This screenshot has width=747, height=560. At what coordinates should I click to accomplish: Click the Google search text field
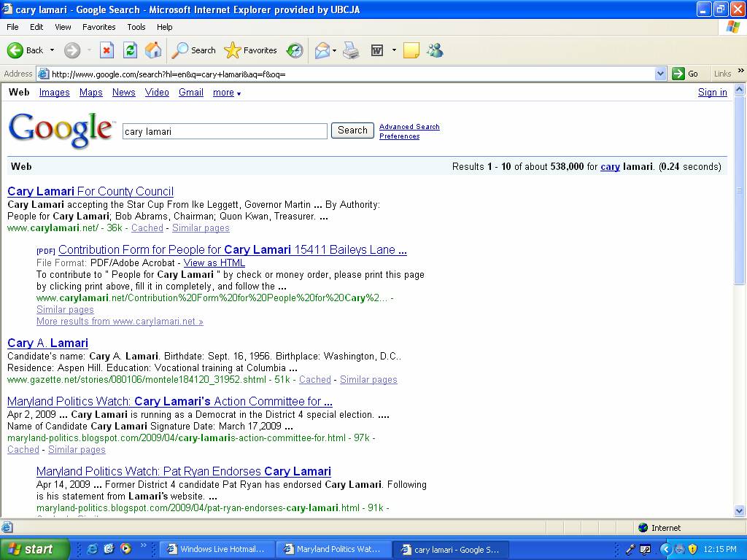coord(225,131)
